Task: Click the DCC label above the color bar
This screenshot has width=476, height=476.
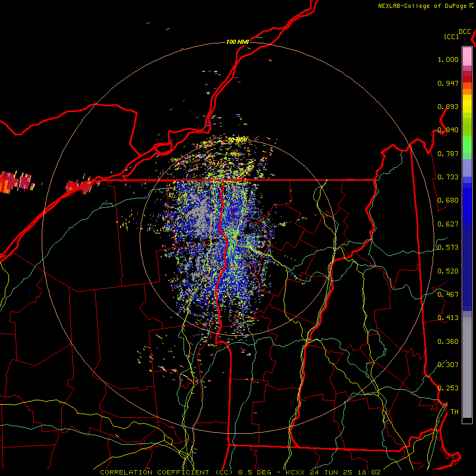Action: pos(465,32)
